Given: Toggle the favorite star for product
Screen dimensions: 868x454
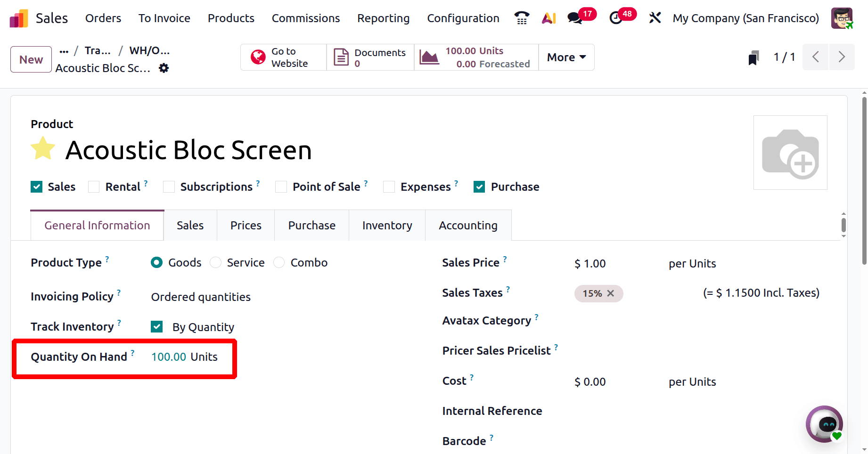Looking at the screenshot, I should 43,149.
